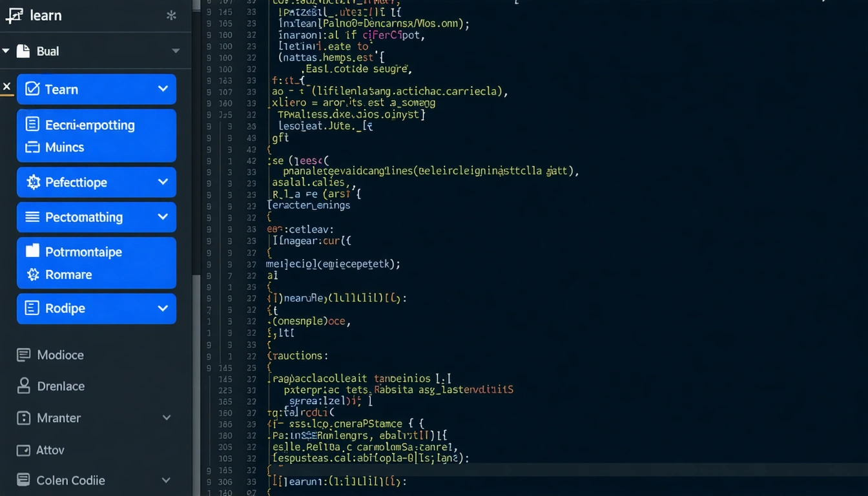Click the Mranter box icon
The width and height of the screenshot is (868, 496).
coord(24,418)
